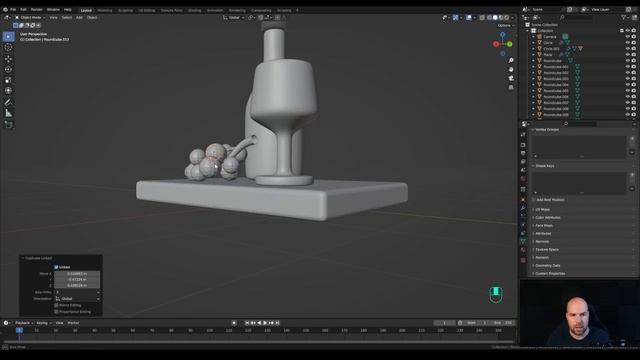The height and width of the screenshot is (360, 640).
Task: Select the Select Box tool
Action: (x=8, y=37)
